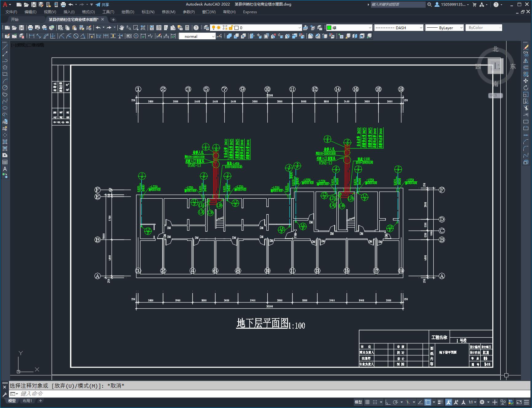Add a new layout with plus button
Viewport: 532px width, 408px height.
[x=40, y=401]
